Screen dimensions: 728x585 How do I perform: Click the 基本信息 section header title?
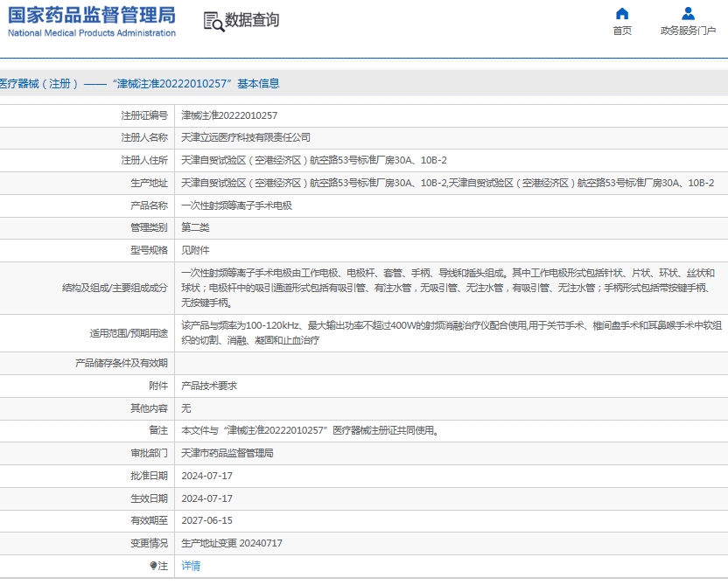(x=140, y=83)
